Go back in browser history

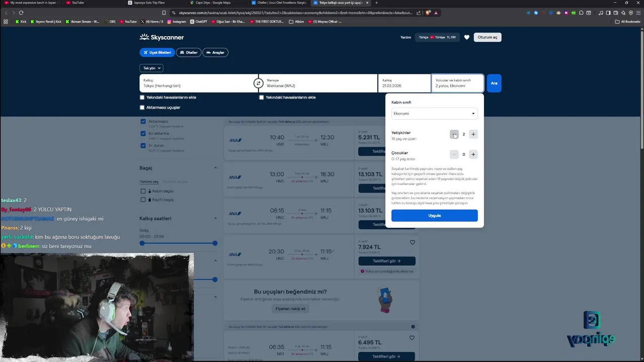coord(7,13)
